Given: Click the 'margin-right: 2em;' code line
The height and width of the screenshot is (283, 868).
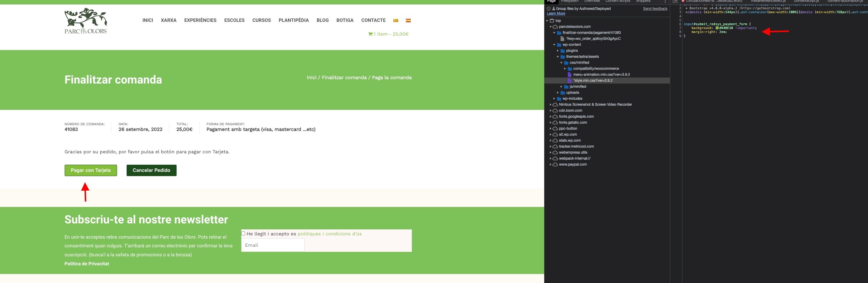Looking at the screenshot, I should point(709,32).
